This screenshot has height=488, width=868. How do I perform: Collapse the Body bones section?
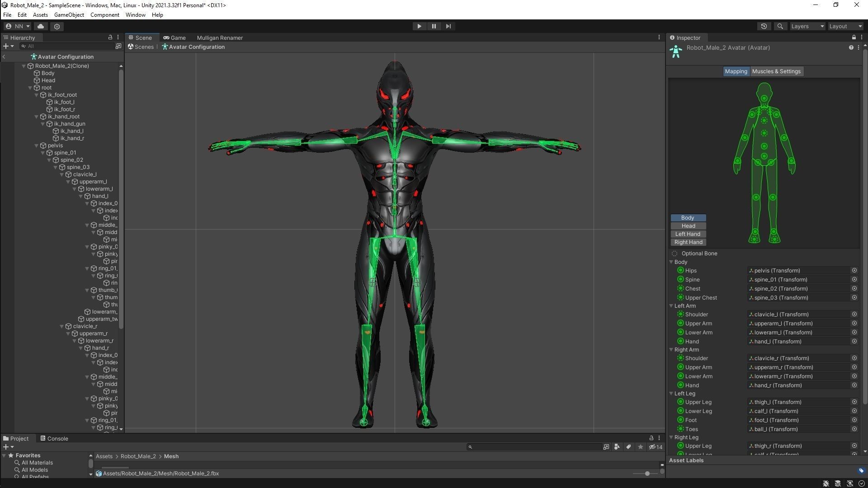click(x=671, y=262)
